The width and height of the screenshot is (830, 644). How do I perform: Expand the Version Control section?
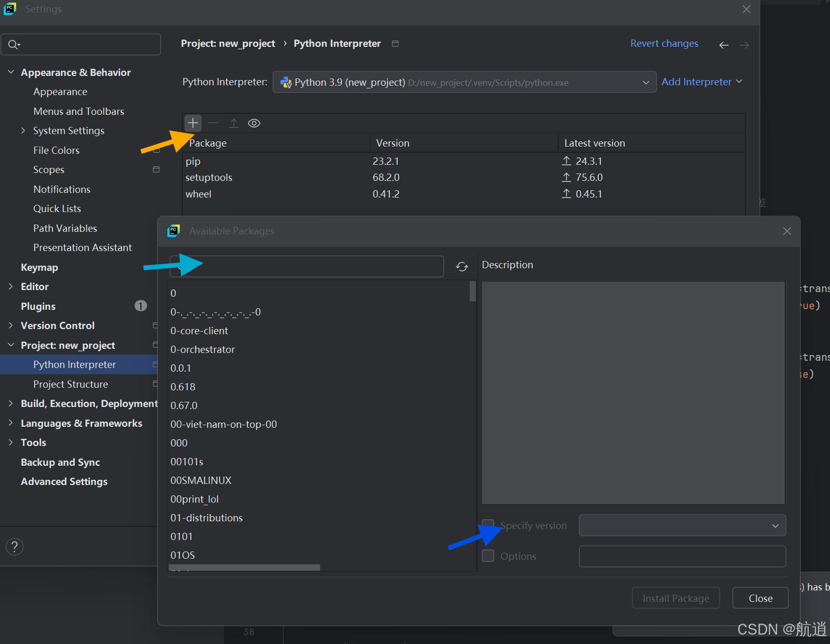[11, 325]
